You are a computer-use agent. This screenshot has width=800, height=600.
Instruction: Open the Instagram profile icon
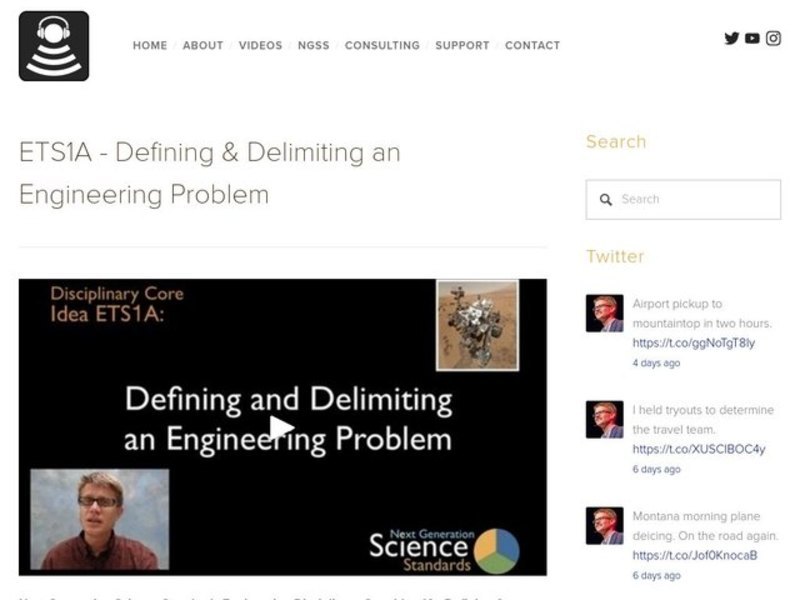[x=773, y=38]
